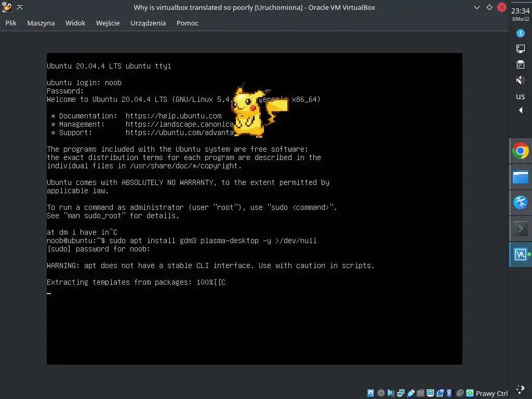Click the Pikachu sprite in the terminal
The width and height of the screenshot is (532, 399).
[260, 110]
